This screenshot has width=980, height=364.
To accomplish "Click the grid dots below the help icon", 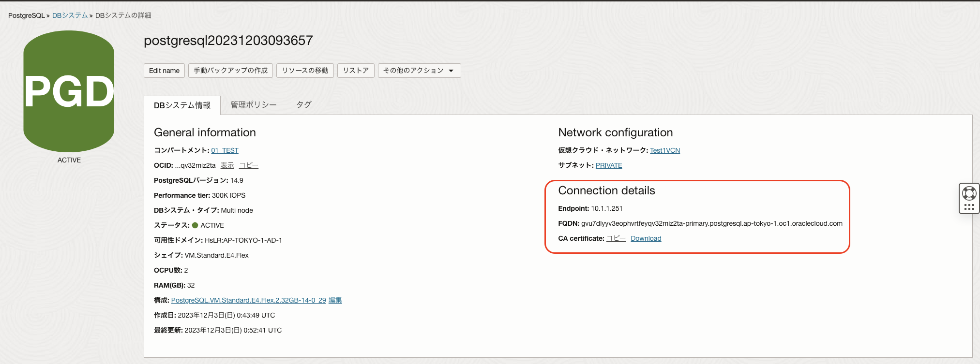I will point(969,207).
